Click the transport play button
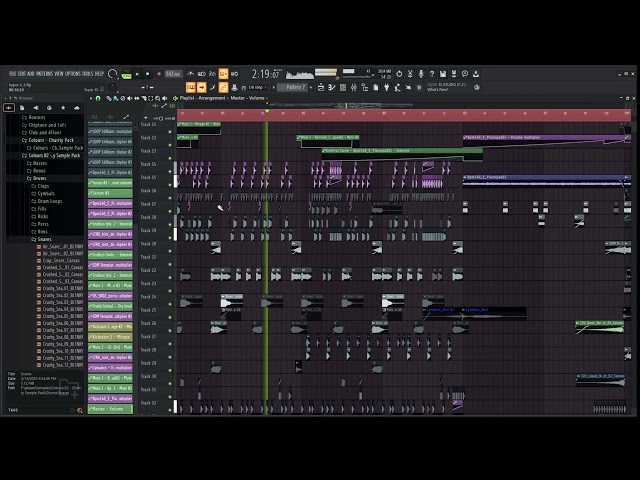The height and width of the screenshot is (480, 640). (138, 74)
